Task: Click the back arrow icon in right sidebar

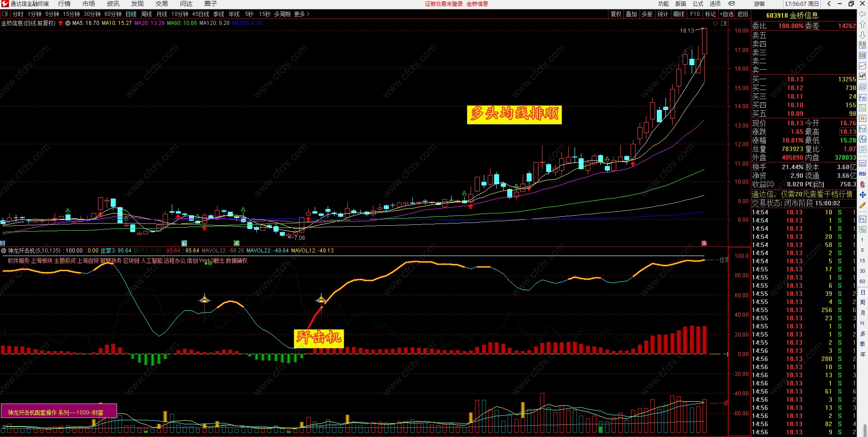Action: coord(863,14)
